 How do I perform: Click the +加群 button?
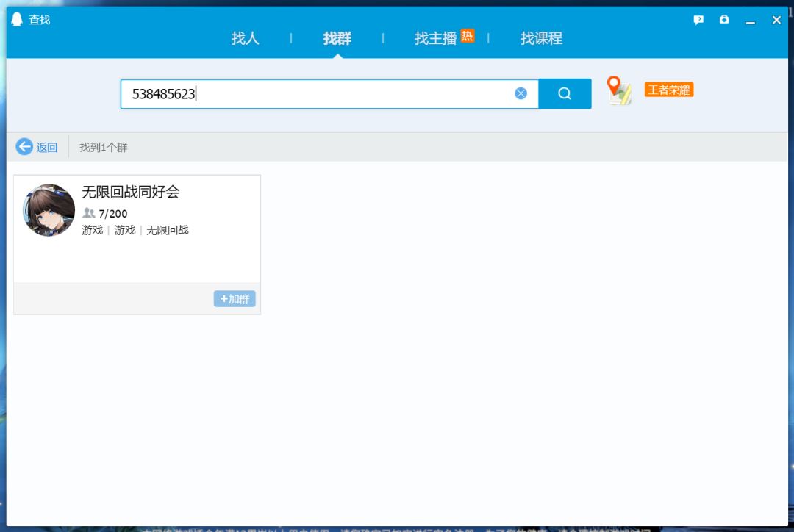click(235, 298)
